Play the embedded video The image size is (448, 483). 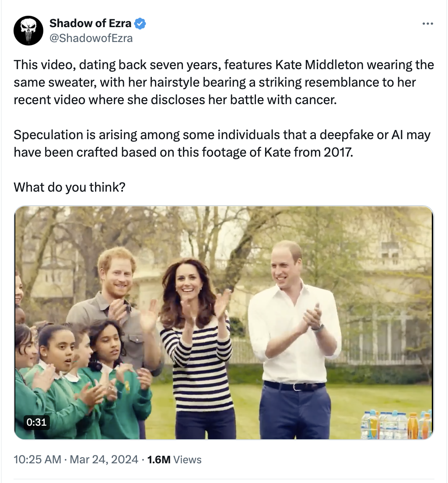[x=224, y=322]
